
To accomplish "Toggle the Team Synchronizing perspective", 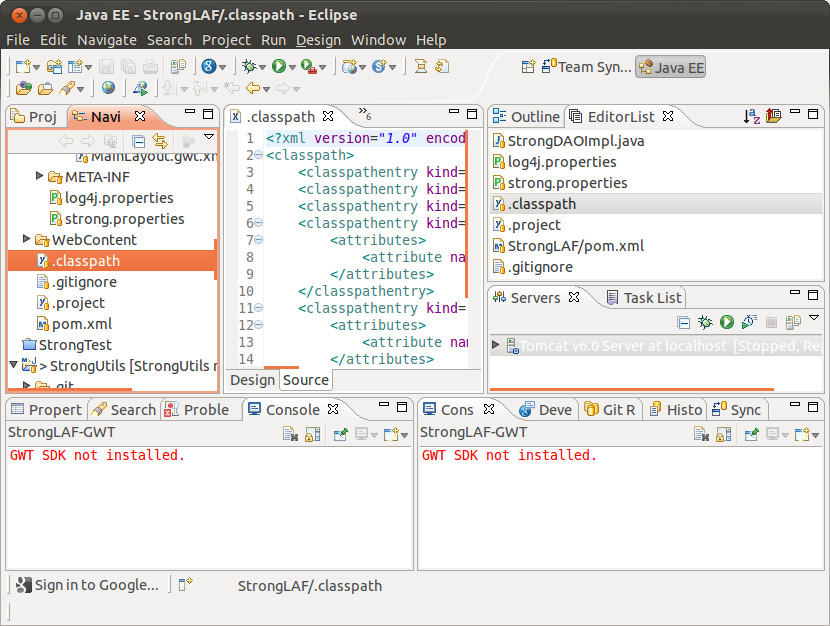I will [x=586, y=67].
